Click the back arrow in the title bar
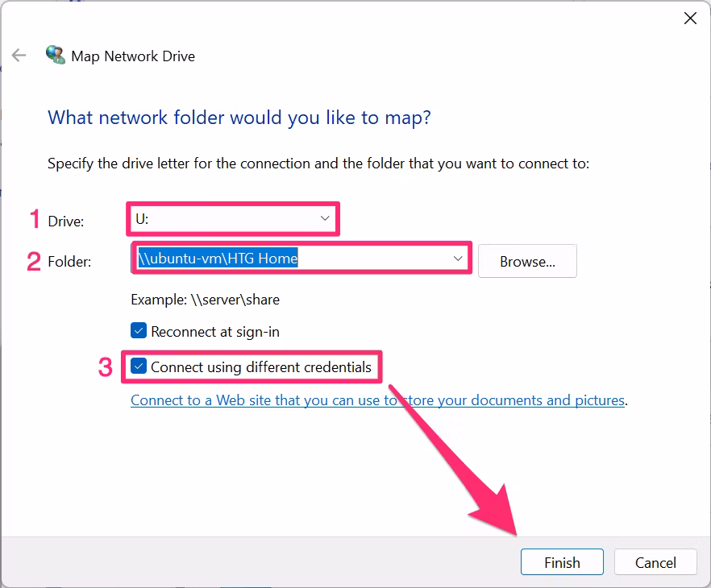 coord(19,56)
